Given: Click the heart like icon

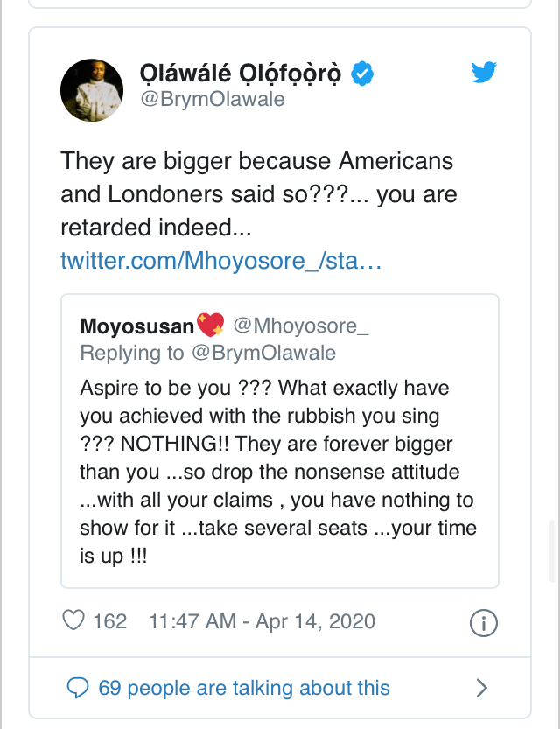Looking at the screenshot, I should click(73, 621).
